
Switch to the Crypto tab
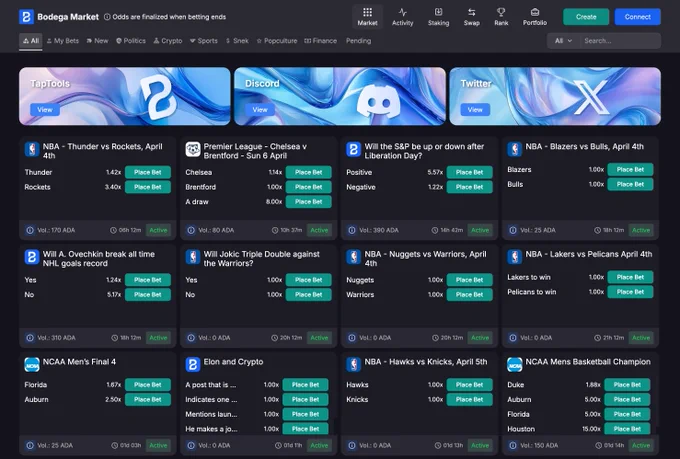click(x=168, y=41)
